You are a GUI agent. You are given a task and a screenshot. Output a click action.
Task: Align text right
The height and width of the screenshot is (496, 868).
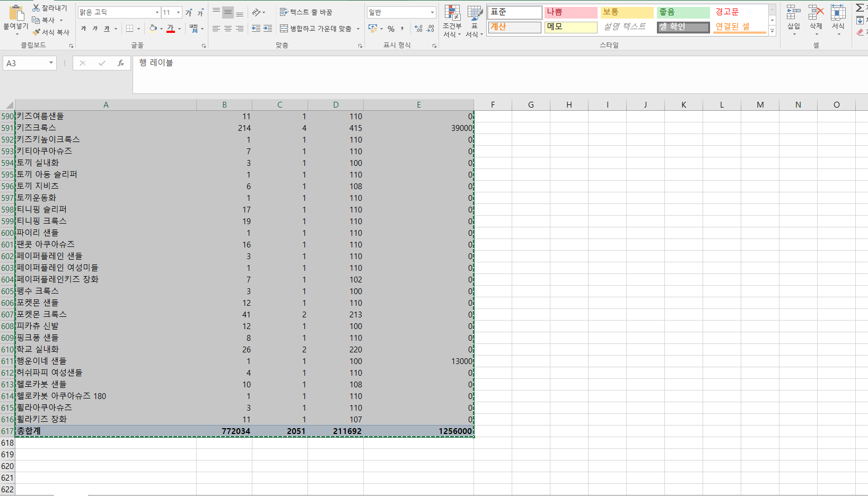[x=240, y=29]
